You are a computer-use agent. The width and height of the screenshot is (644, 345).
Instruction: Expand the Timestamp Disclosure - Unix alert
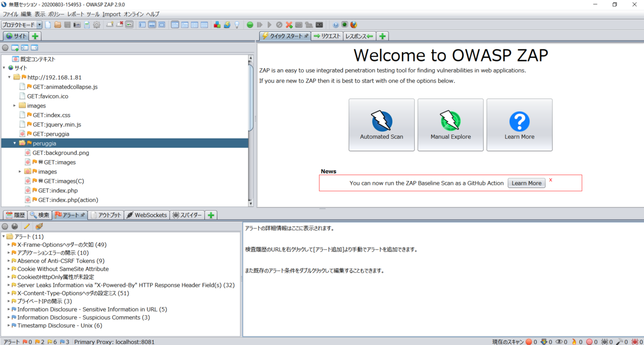9,325
